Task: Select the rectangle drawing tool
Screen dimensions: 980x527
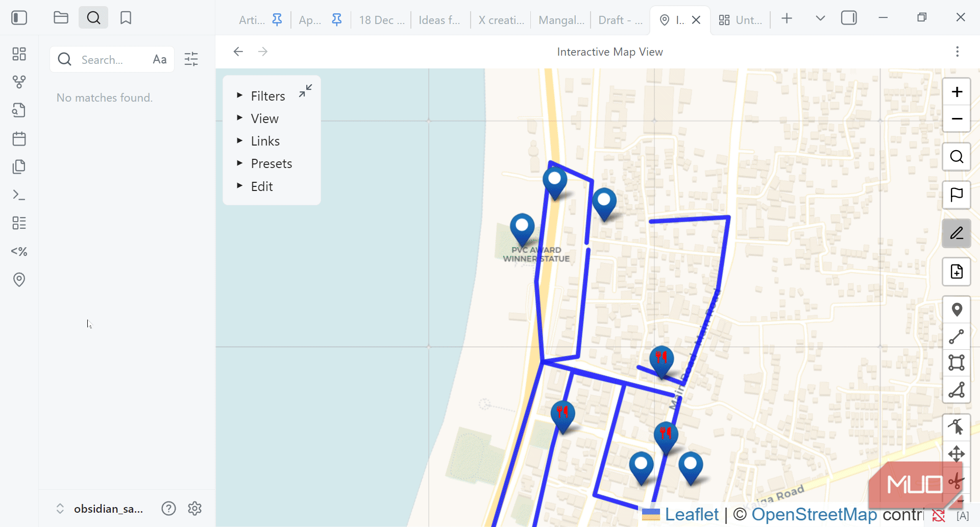Action: 957,363
